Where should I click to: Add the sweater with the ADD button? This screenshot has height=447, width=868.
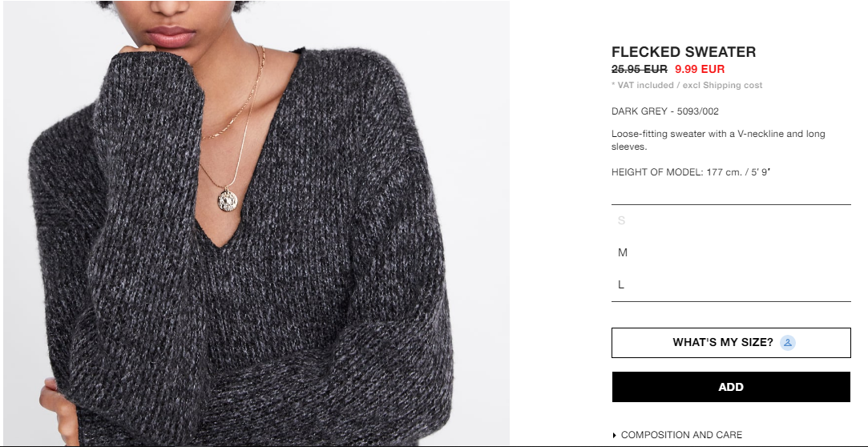point(731,387)
